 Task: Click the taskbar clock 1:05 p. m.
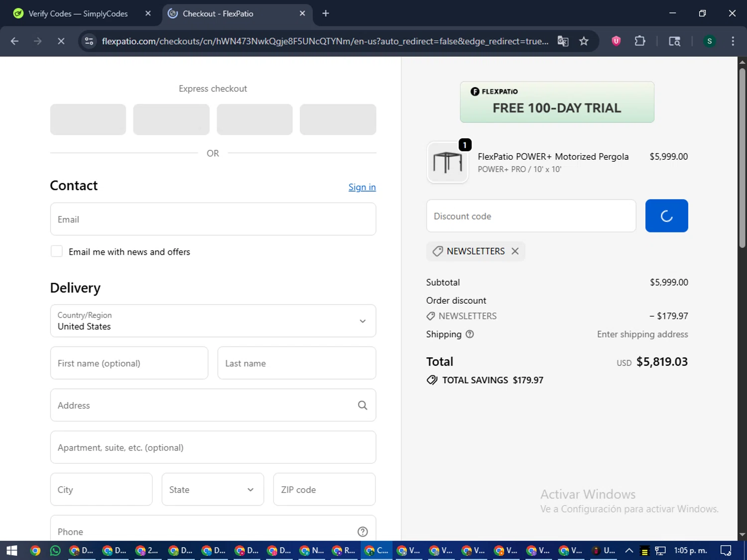(x=690, y=551)
